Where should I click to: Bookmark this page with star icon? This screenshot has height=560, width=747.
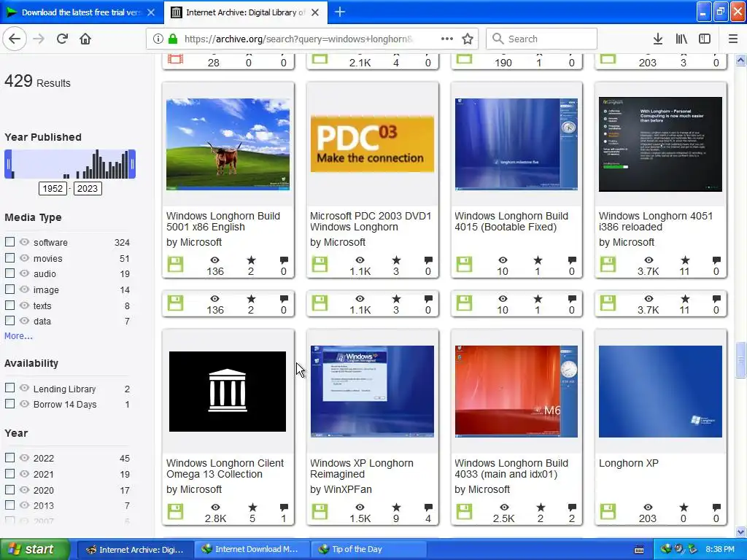pyautogui.click(x=468, y=39)
